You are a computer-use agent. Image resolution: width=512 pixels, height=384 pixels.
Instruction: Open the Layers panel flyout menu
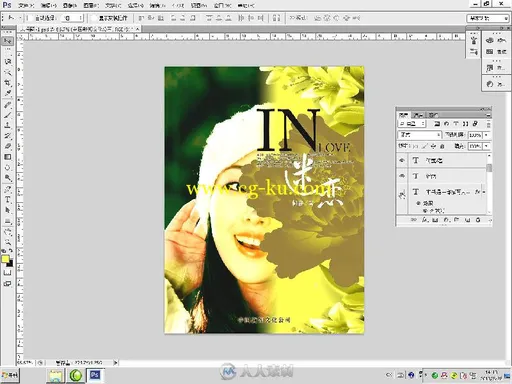click(x=488, y=115)
